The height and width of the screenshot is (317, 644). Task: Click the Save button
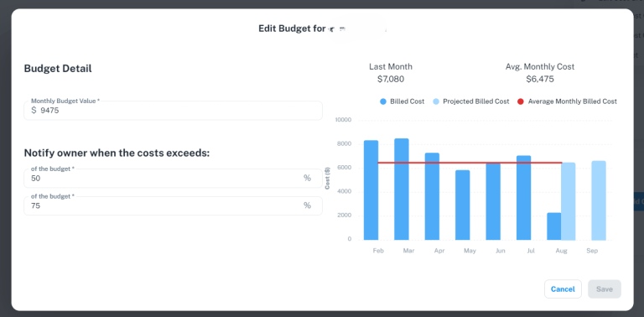(604, 289)
